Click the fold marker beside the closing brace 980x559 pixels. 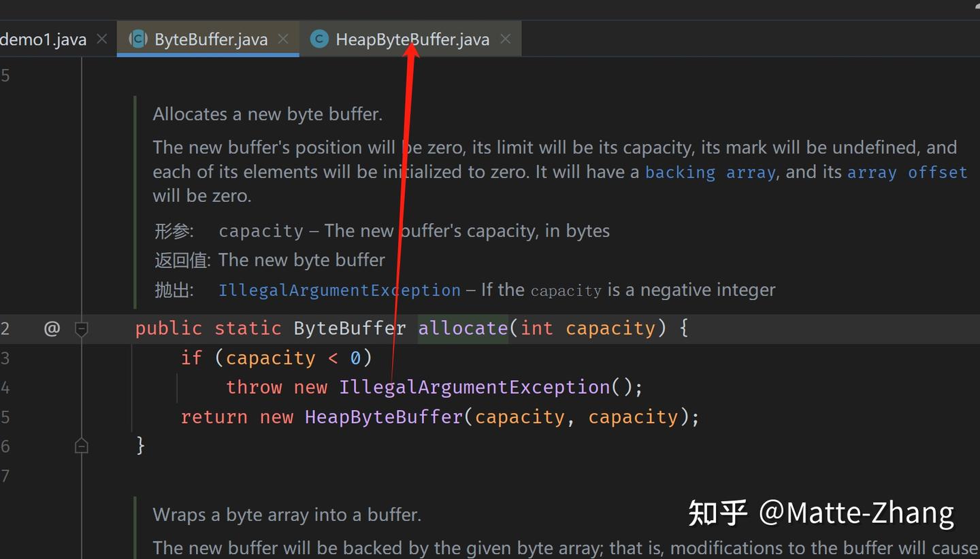click(x=81, y=445)
